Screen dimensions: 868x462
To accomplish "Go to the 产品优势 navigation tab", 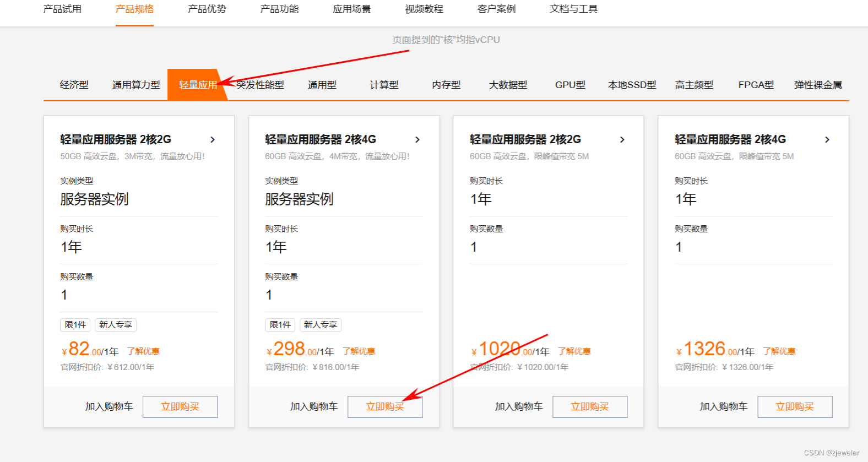I will click(207, 9).
